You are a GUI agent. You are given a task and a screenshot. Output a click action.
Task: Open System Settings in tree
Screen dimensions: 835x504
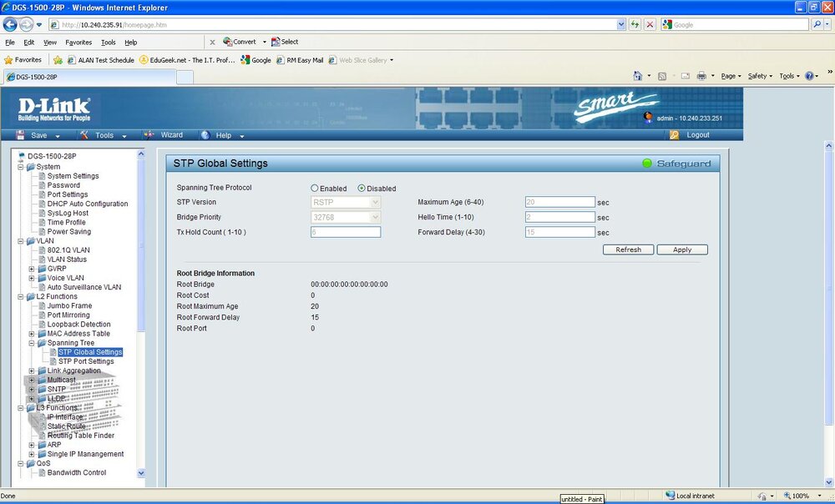pos(73,176)
